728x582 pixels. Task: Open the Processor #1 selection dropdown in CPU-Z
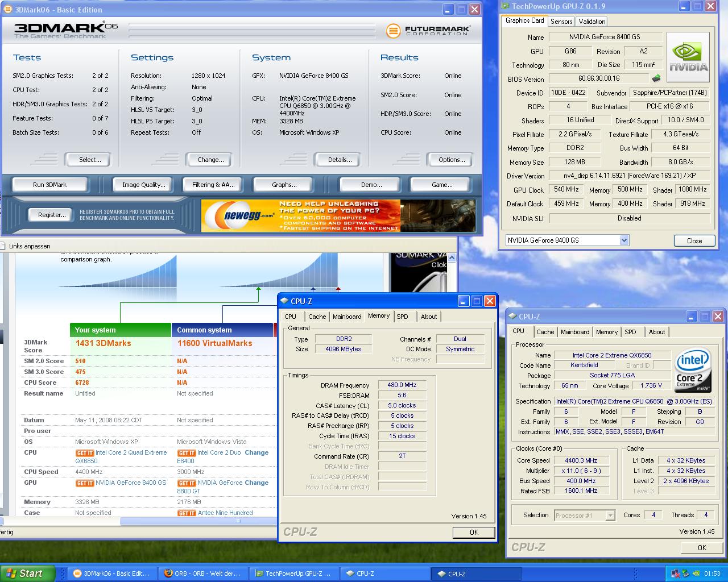pos(610,516)
